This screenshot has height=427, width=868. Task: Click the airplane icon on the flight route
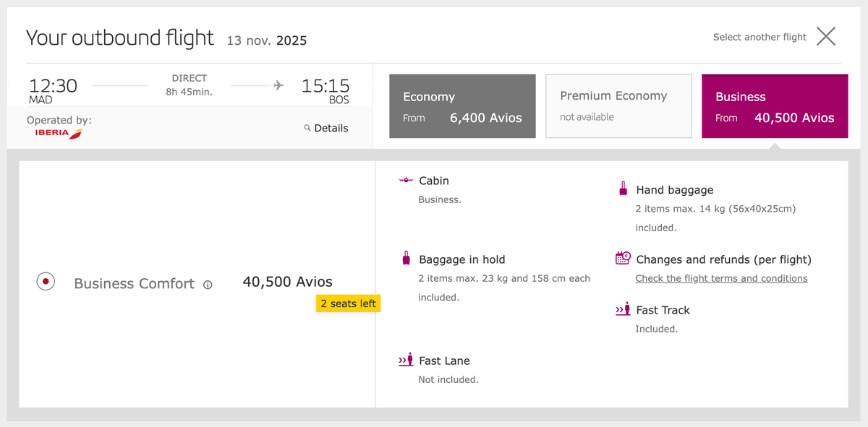click(278, 85)
